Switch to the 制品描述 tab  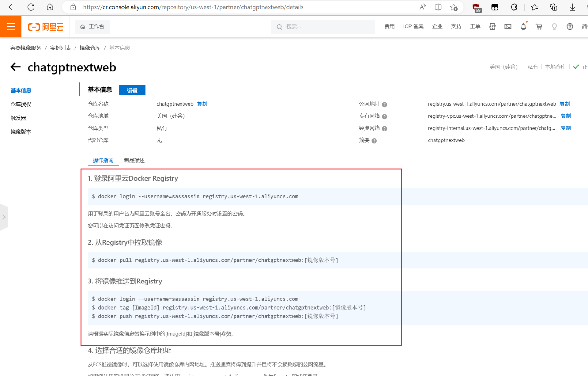134,160
